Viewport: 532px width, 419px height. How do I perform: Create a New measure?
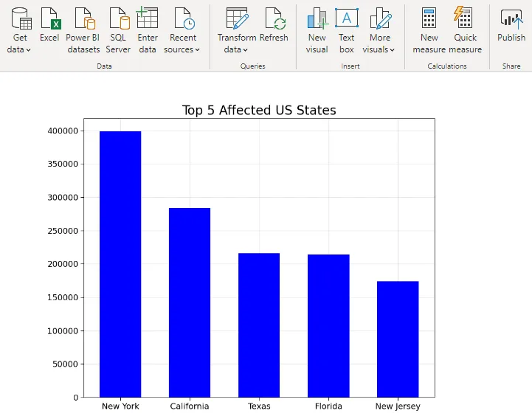tap(429, 18)
